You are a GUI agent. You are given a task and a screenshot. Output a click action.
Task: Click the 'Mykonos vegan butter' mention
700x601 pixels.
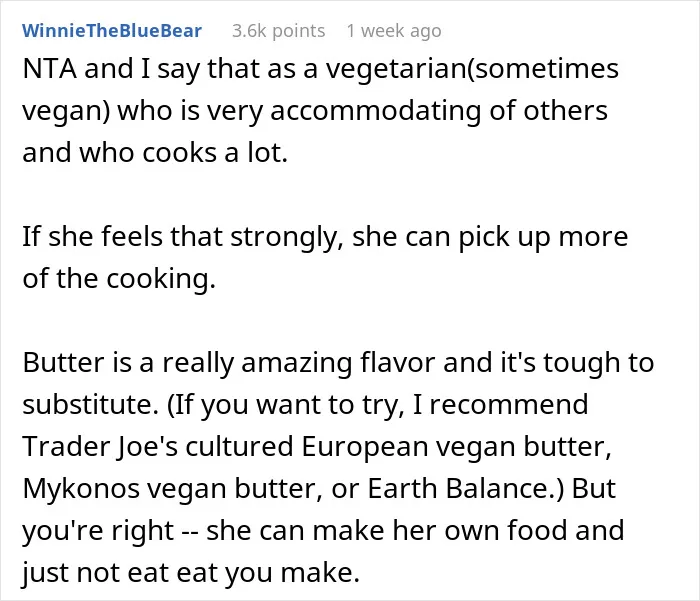pyautogui.click(x=172, y=489)
